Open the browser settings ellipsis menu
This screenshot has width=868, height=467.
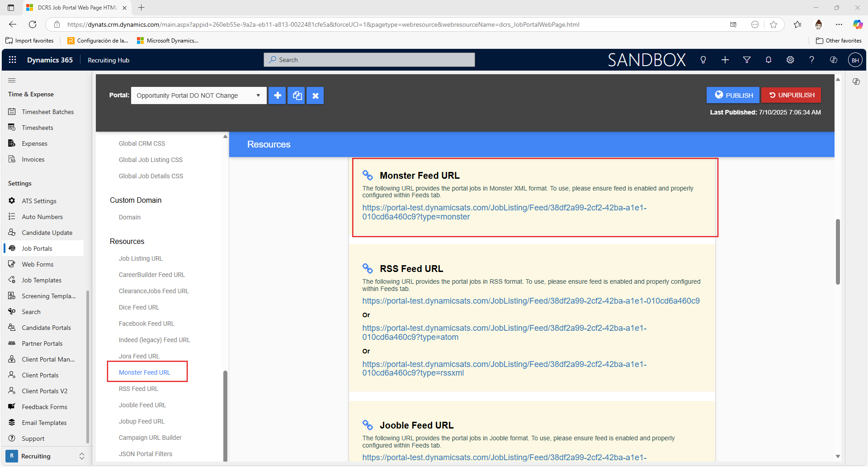tap(839, 24)
